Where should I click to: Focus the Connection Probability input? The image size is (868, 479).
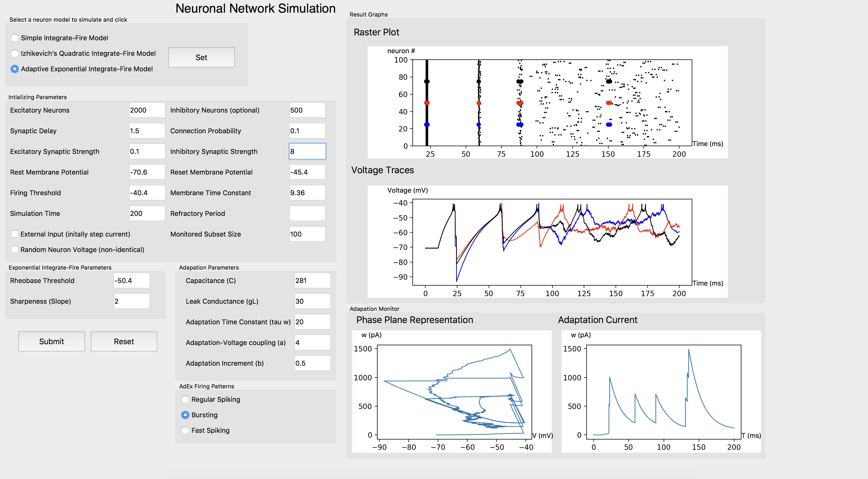[x=307, y=131]
